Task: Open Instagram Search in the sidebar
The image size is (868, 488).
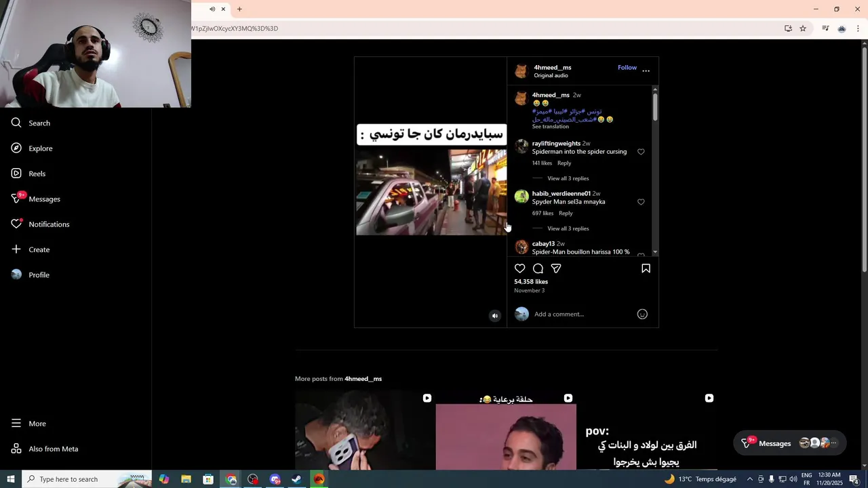Action: tap(31, 123)
